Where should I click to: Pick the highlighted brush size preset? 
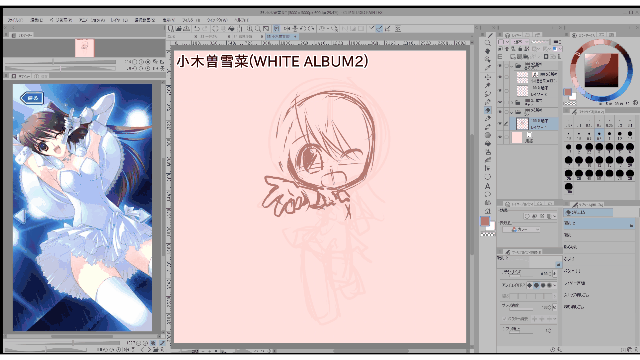pyautogui.click(x=599, y=134)
